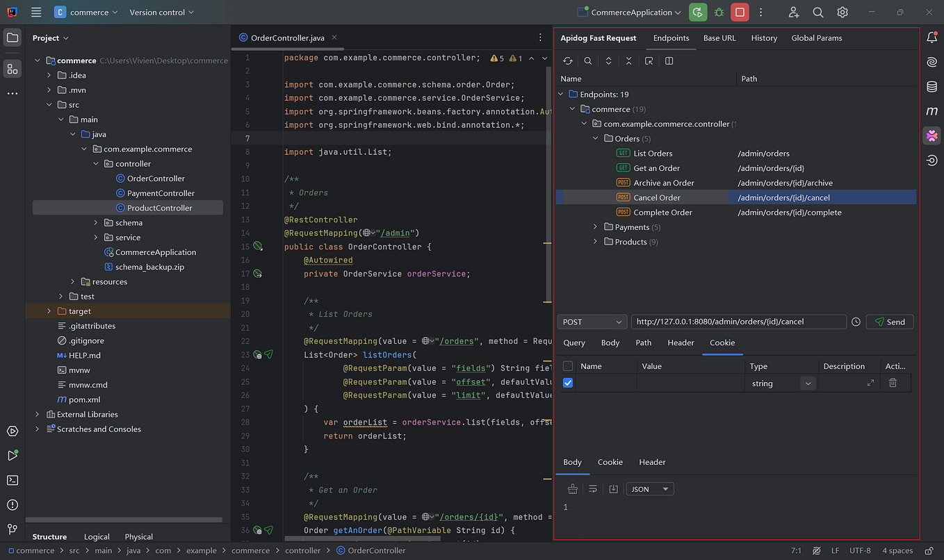Select the Archive an Order endpoint
The height and width of the screenshot is (560, 944).
[x=663, y=183]
